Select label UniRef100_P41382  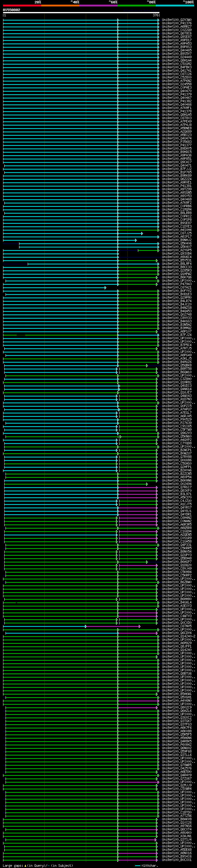pyautogui.click(x=177, y=101)
